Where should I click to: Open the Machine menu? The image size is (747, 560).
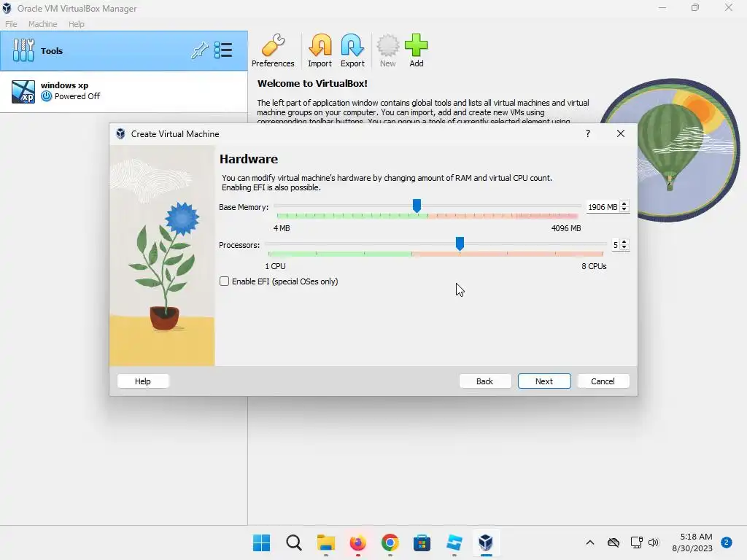click(42, 24)
